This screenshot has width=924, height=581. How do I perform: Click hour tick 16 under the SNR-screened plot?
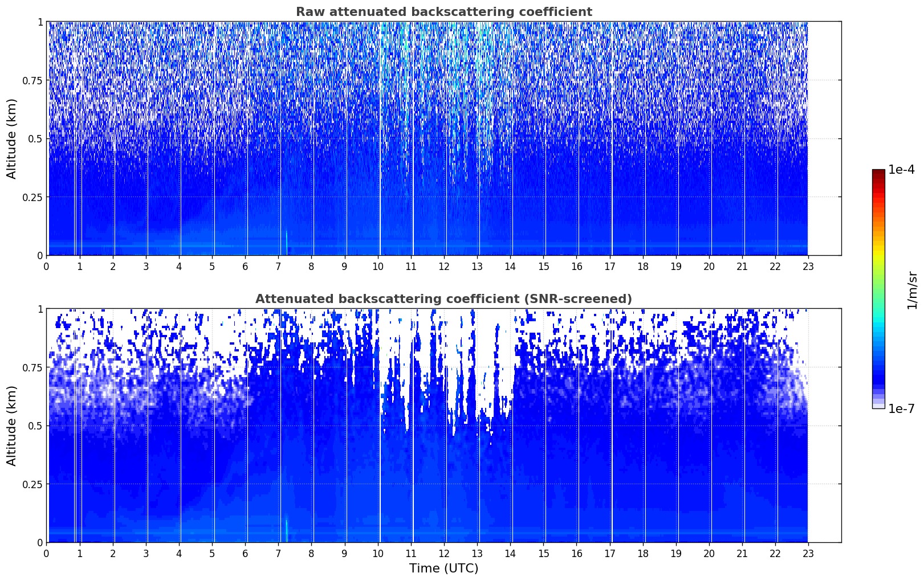[x=576, y=553]
